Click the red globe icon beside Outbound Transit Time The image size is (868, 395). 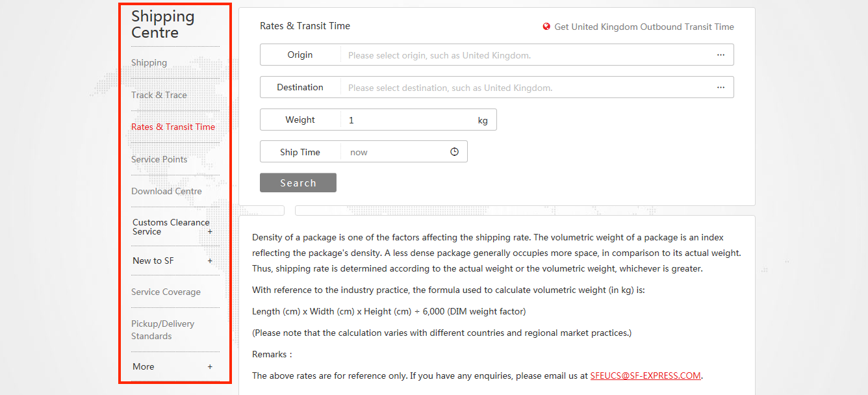546,27
